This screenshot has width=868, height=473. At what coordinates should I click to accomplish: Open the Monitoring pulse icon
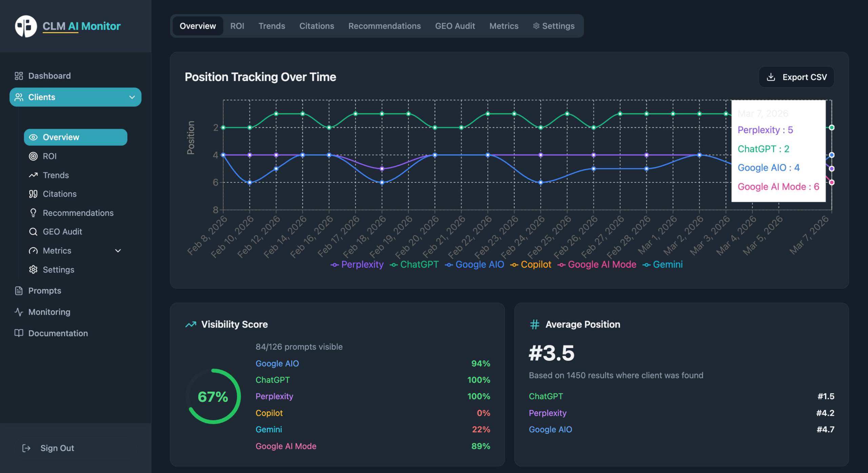[x=19, y=312]
